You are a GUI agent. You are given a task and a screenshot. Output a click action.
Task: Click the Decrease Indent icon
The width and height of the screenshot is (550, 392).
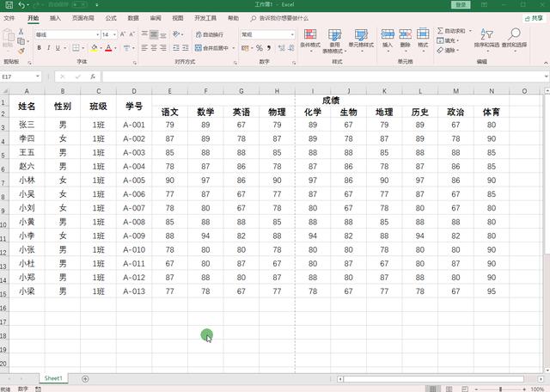coord(176,48)
